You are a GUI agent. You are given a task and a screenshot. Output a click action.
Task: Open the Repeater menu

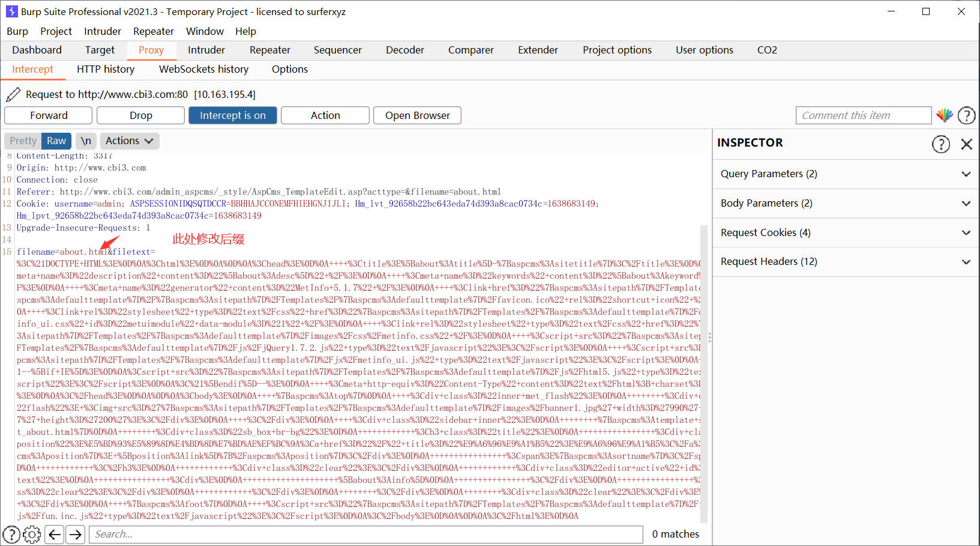154,31
